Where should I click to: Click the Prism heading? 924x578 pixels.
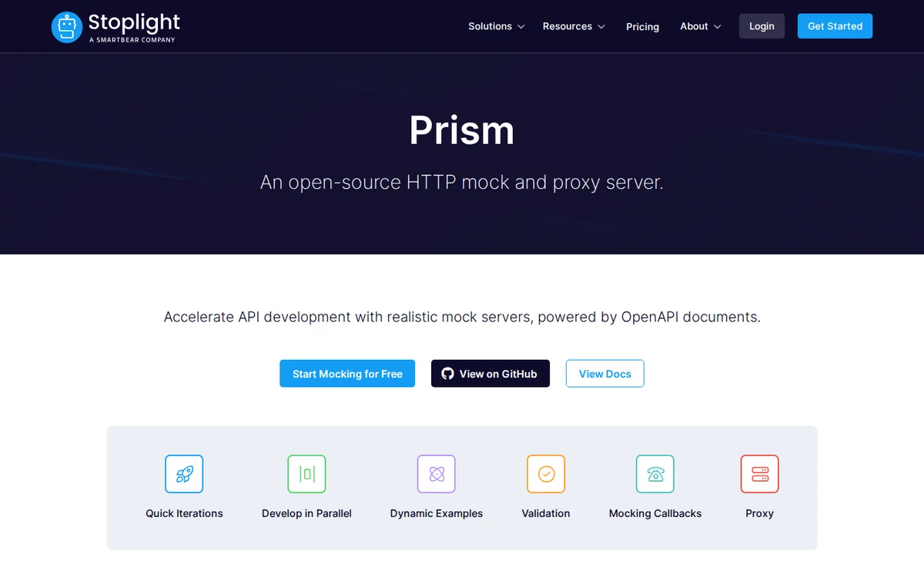coord(462,129)
